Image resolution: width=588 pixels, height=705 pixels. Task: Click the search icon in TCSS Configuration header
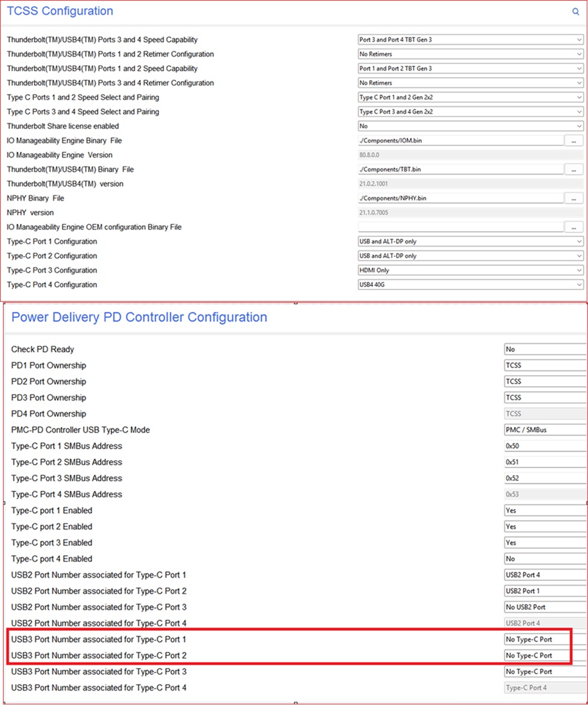pos(575,11)
